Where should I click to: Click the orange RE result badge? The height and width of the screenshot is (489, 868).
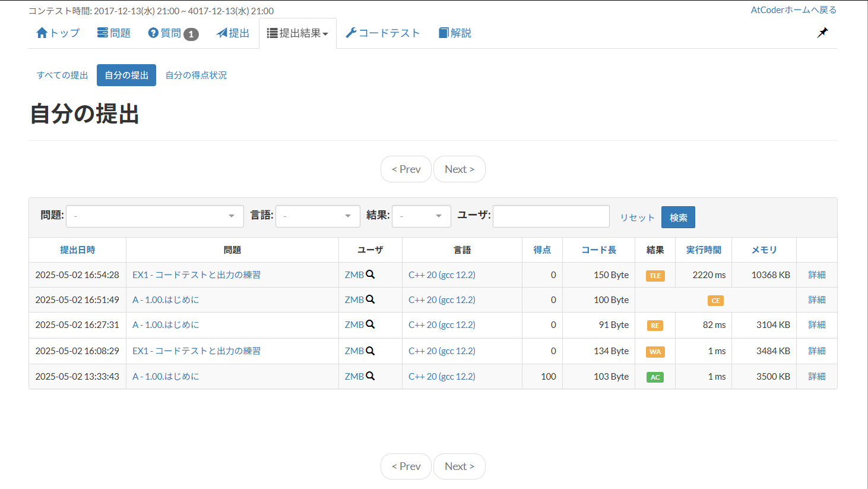(655, 326)
